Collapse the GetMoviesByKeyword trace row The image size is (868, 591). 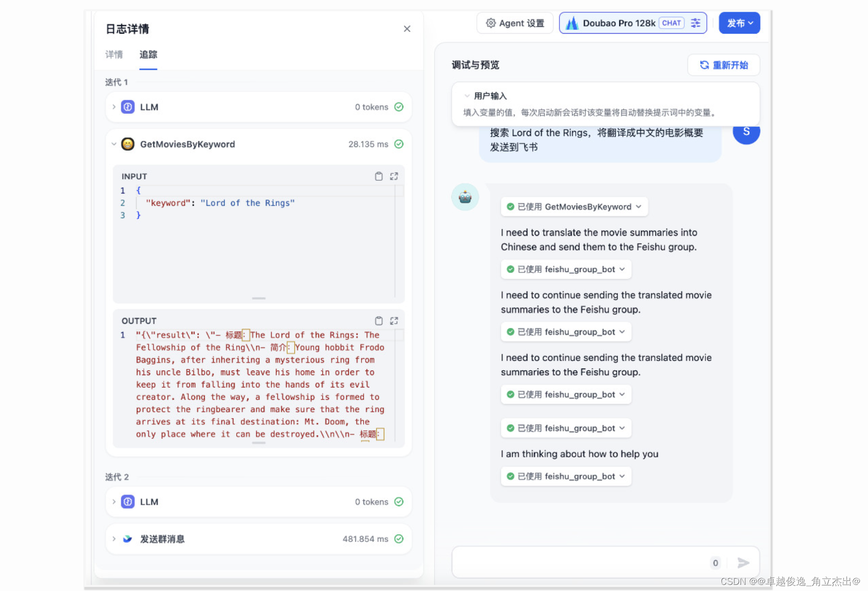(114, 144)
